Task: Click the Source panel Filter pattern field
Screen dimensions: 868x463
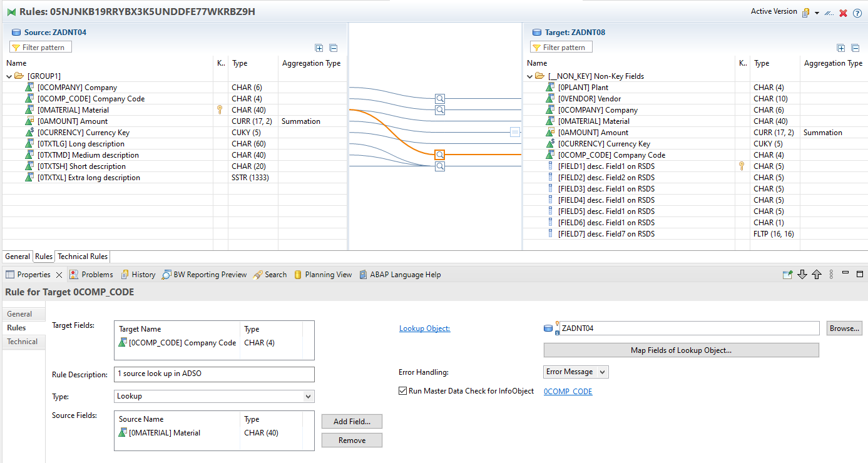Action: tap(41, 48)
